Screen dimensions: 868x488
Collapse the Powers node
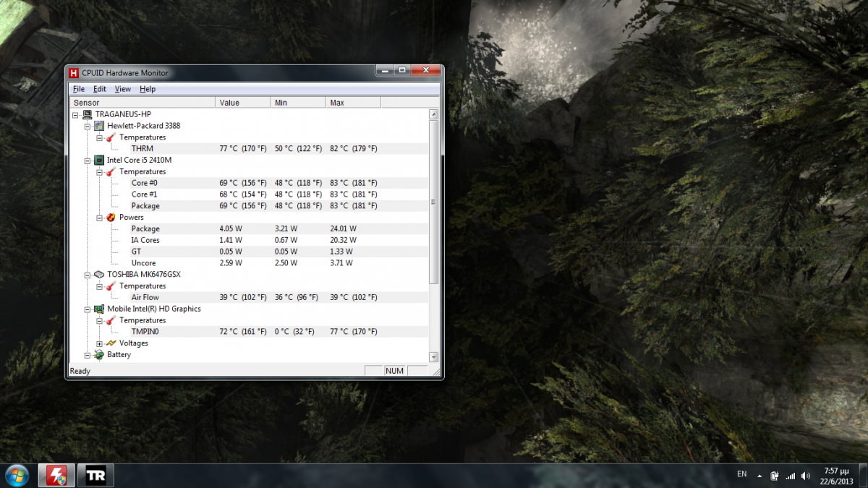coord(99,217)
